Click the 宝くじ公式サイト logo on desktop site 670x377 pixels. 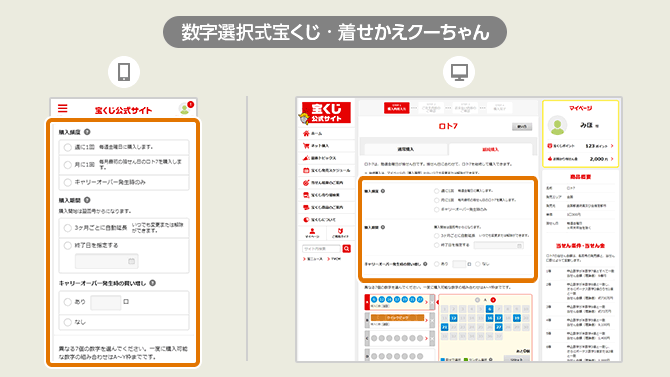326,113
